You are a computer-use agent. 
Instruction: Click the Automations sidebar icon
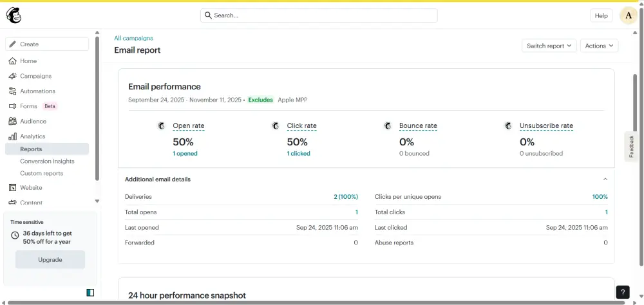click(x=13, y=91)
